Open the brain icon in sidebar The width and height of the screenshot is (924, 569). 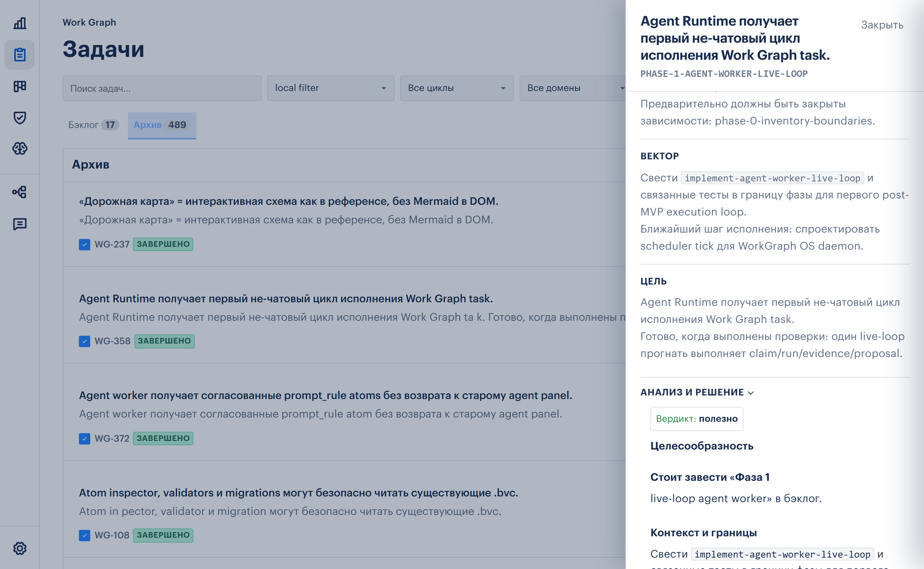(20, 149)
